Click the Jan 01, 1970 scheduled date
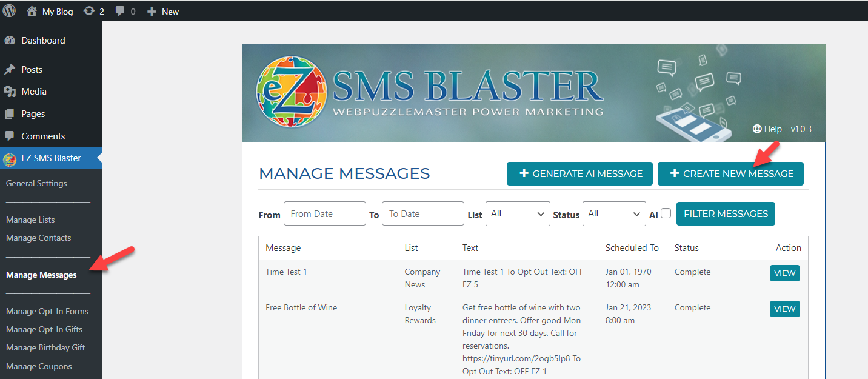868x379 pixels. [629, 278]
